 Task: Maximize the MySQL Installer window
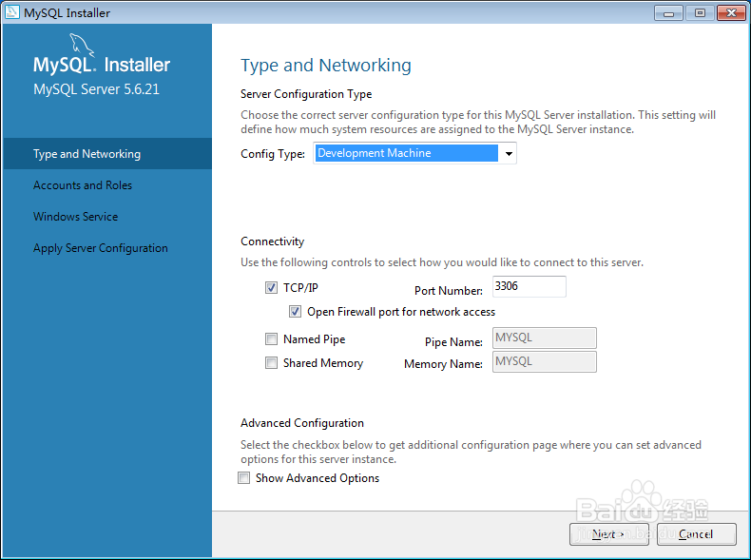tap(700, 13)
